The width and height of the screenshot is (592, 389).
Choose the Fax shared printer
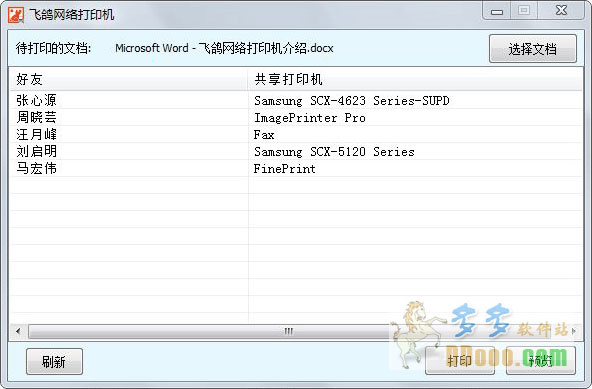264,135
